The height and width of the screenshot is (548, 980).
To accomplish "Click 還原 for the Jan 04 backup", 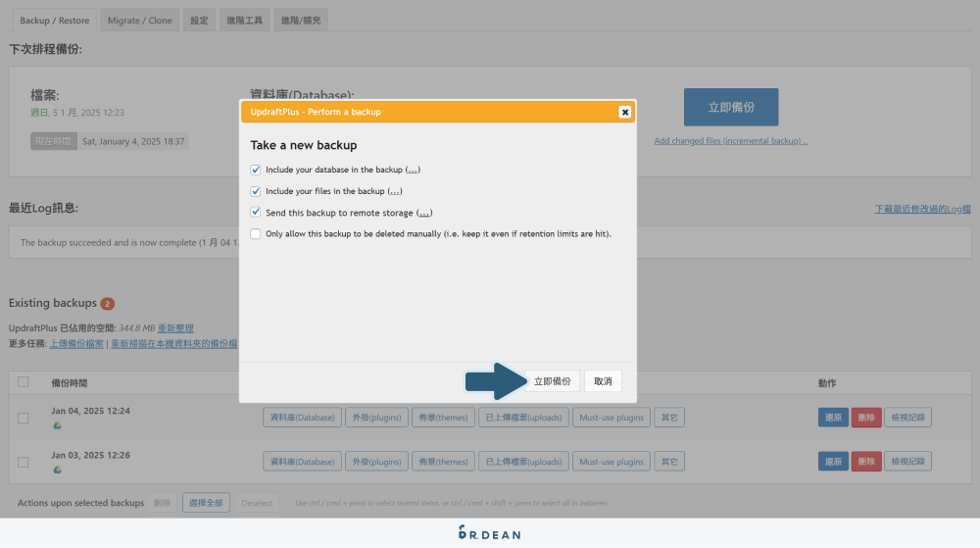I will [833, 418].
